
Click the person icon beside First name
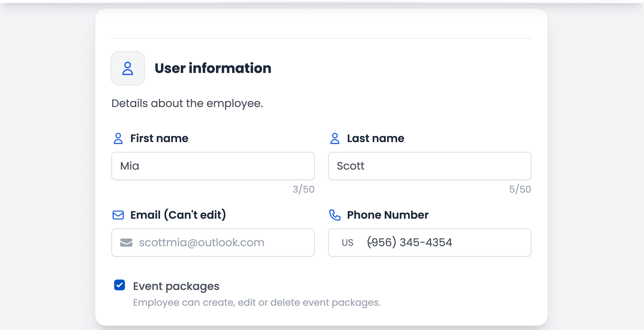pyautogui.click(x=118, y=139)
